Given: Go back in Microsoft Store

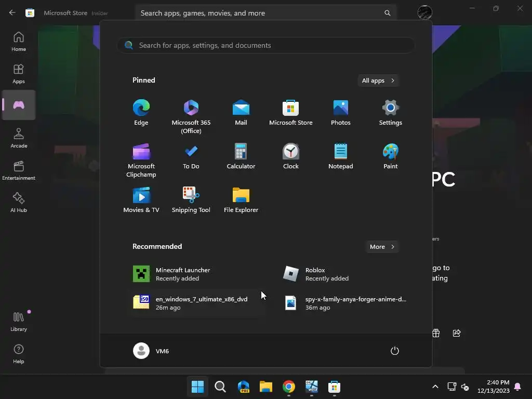Looking at the screenshot, I should (12, 13).
